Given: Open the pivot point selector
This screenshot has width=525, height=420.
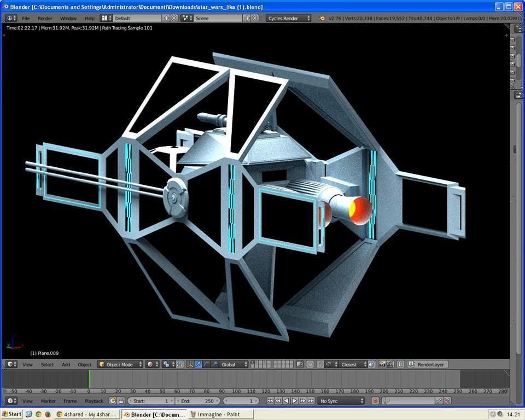Looking at the screenshot, I should click(168, 364).
